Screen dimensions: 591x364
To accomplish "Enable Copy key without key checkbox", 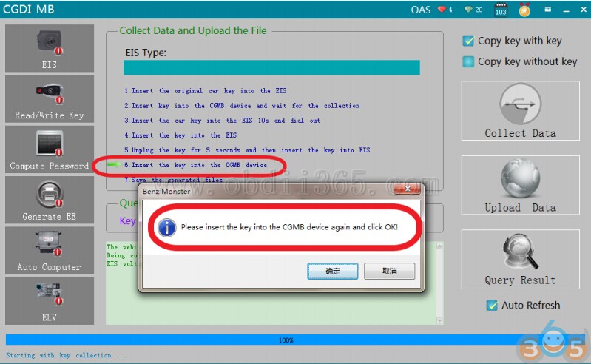I will tap(468, 61).
